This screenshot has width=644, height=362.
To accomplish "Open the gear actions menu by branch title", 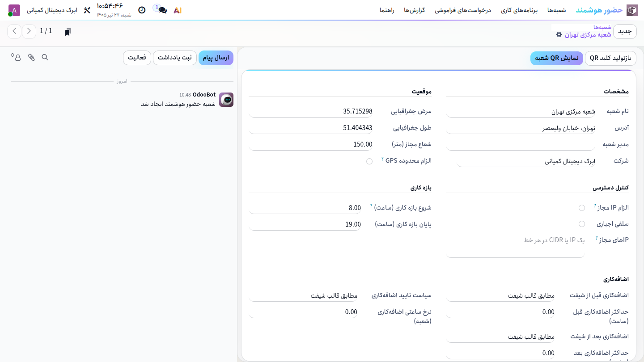I will coord(559,34).
